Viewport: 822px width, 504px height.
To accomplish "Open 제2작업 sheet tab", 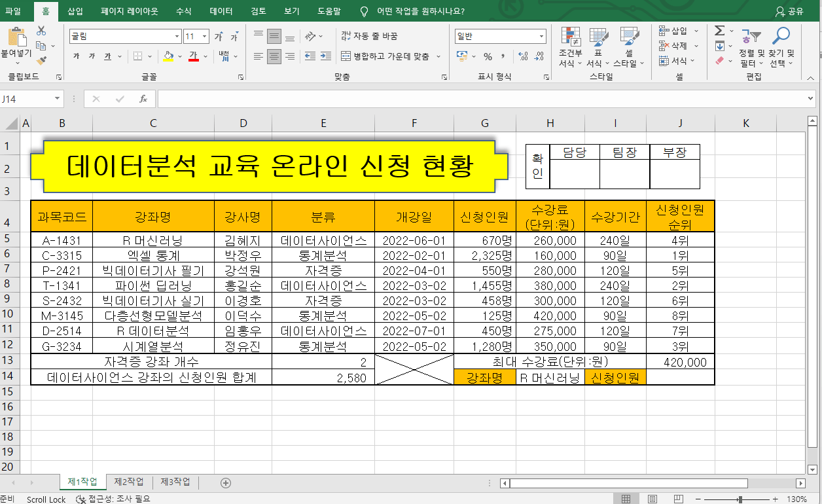I will pos(128,482).
